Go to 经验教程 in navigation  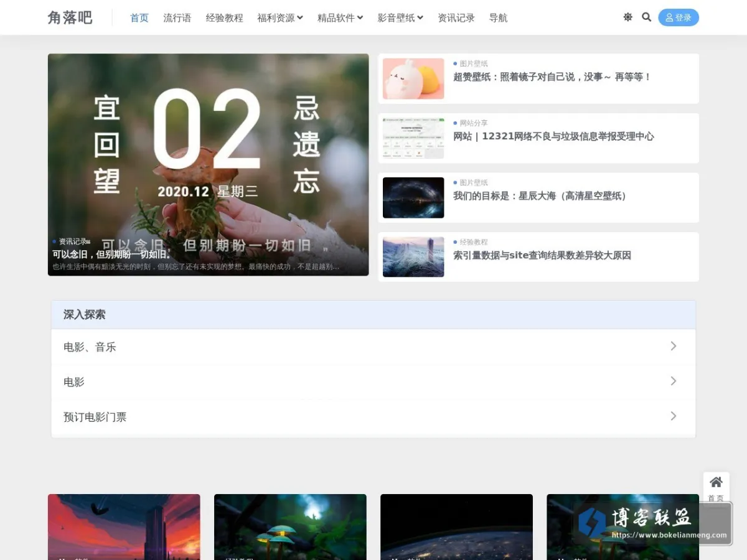coord(225,18)
